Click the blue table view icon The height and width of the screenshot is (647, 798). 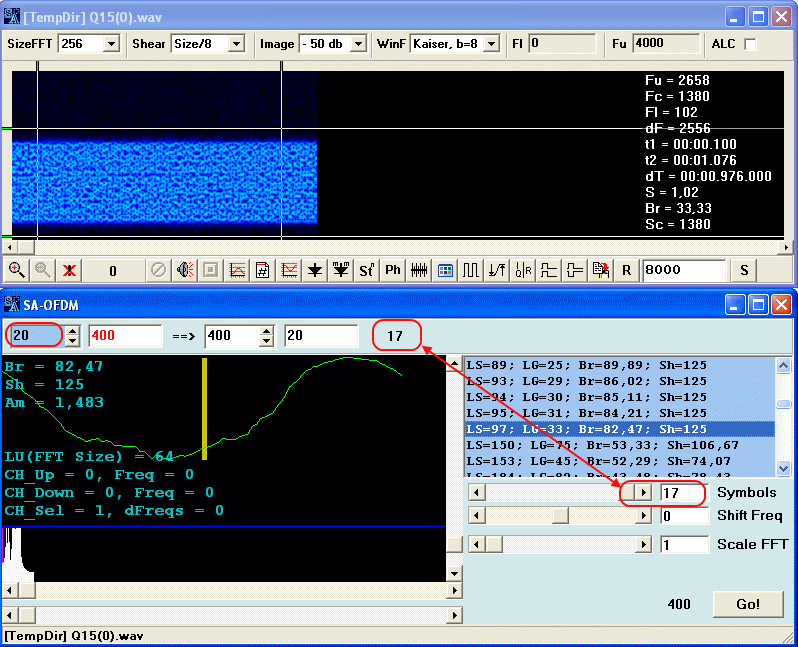point(445,270)
